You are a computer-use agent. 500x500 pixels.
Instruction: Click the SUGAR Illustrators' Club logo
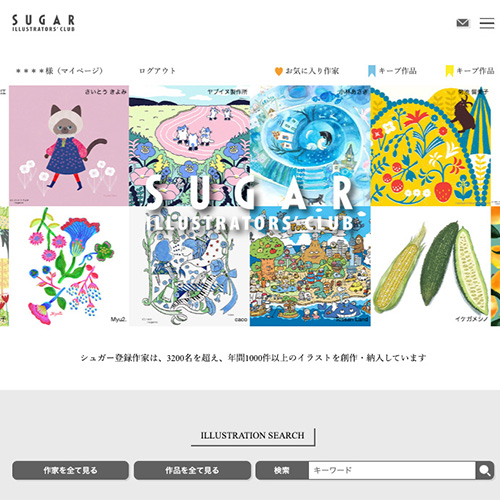(43, 23)
